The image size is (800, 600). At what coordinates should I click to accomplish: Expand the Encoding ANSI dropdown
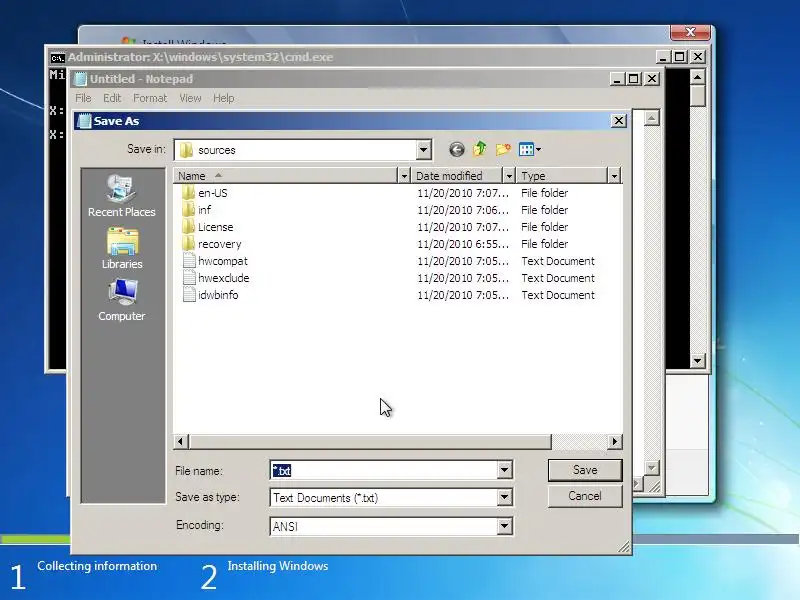[504, 526]
